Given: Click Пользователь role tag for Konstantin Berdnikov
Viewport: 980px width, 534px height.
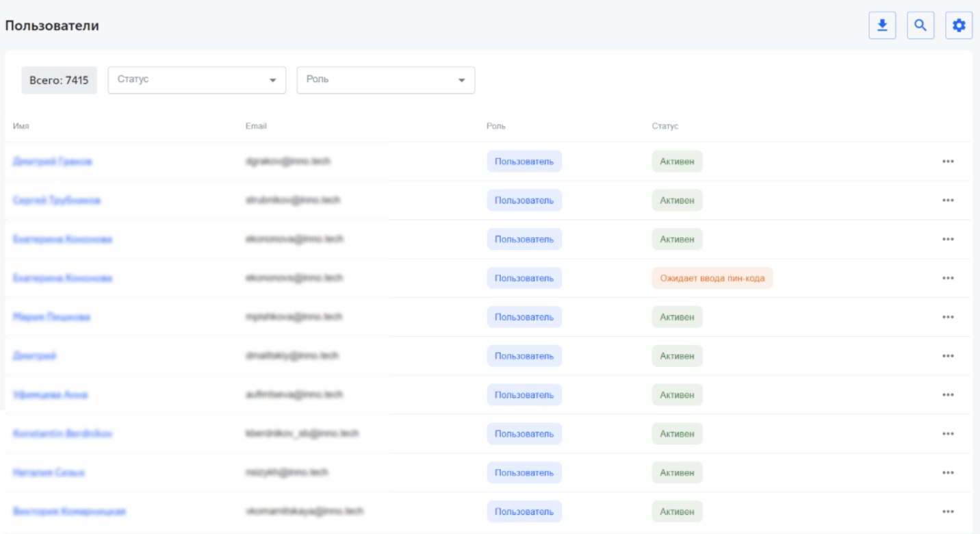Looking at the screenshot, I should (x=524, y=434).
